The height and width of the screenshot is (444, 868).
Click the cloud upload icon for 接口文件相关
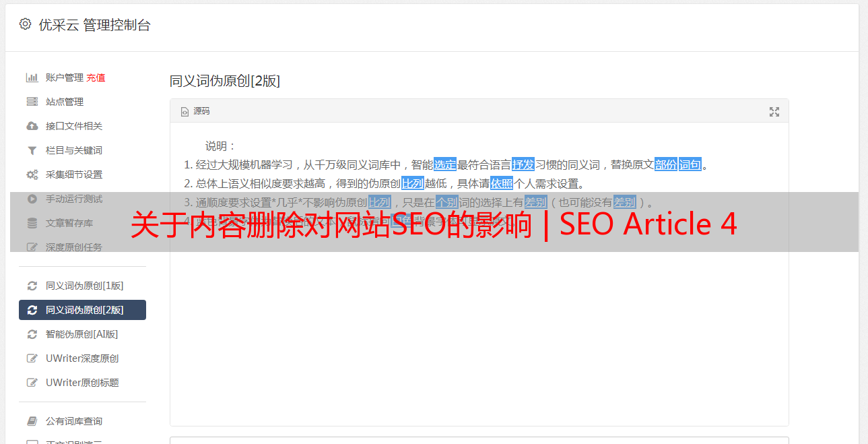(x=32, y=126)
